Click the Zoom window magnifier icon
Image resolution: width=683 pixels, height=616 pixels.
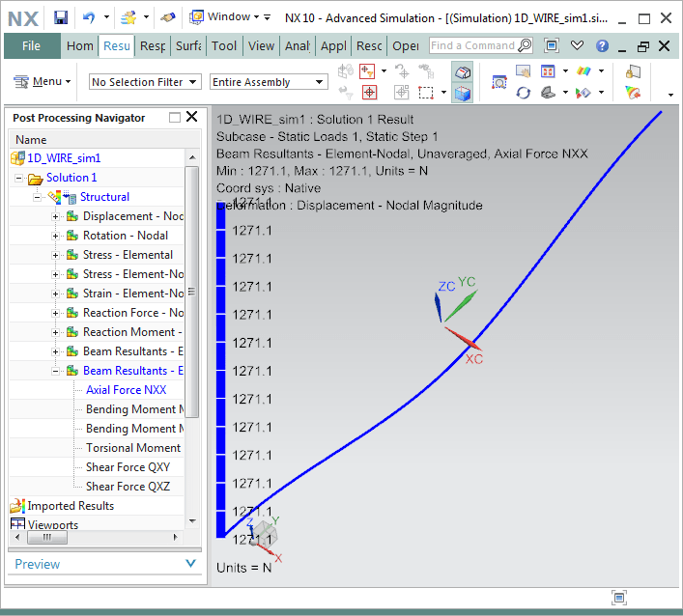click(499, 82)
